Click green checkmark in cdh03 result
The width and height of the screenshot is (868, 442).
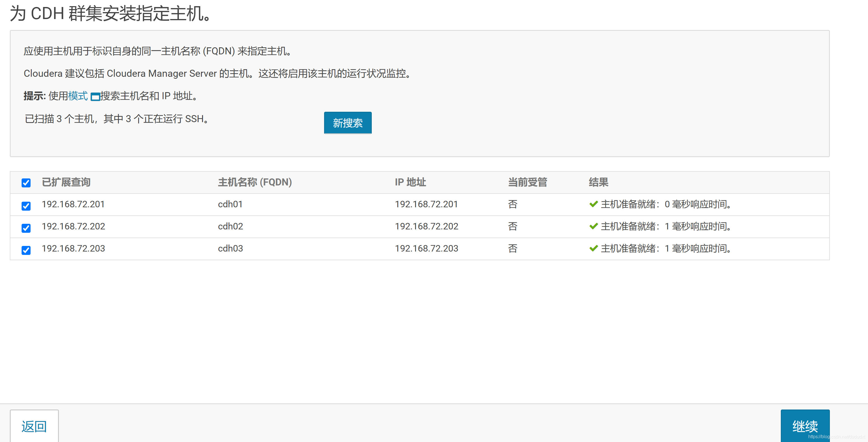tap(593, 248)
